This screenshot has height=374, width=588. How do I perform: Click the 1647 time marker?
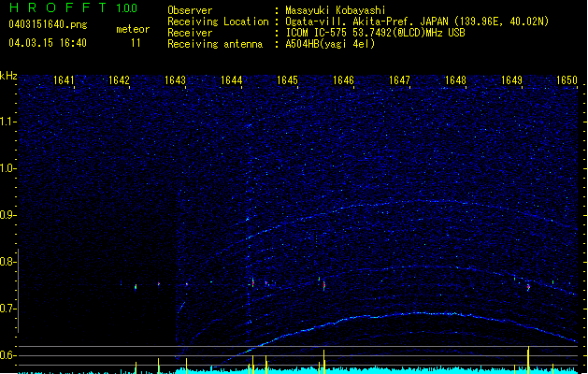pos(399,80)
